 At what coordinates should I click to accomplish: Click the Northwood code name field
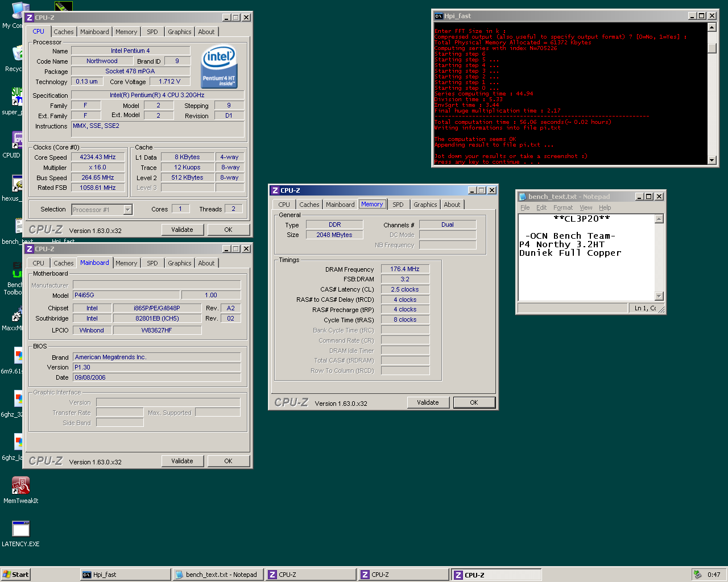click(102, 61)
